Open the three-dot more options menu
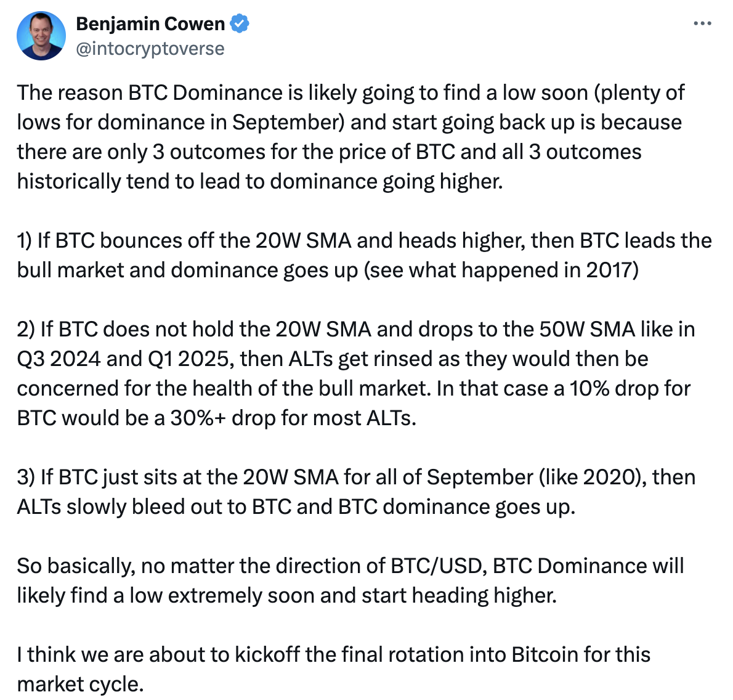The image size is (733, 700). pos(702,23)
